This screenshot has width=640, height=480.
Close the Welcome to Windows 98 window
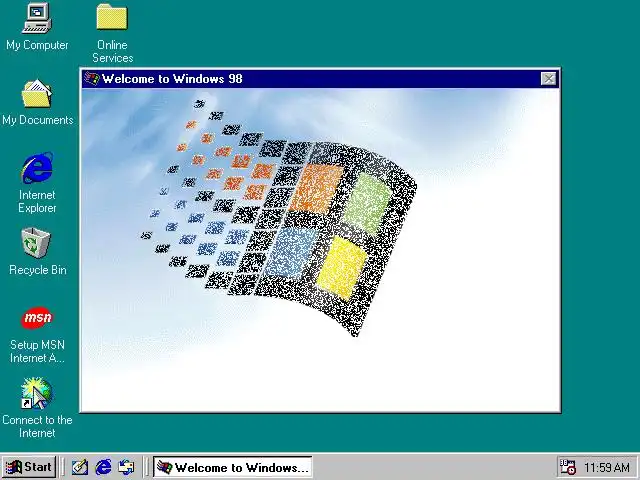[x=549, y=78]
